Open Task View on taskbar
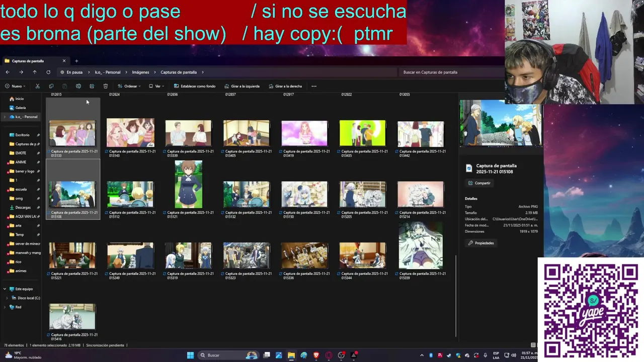 click(267, 355)
